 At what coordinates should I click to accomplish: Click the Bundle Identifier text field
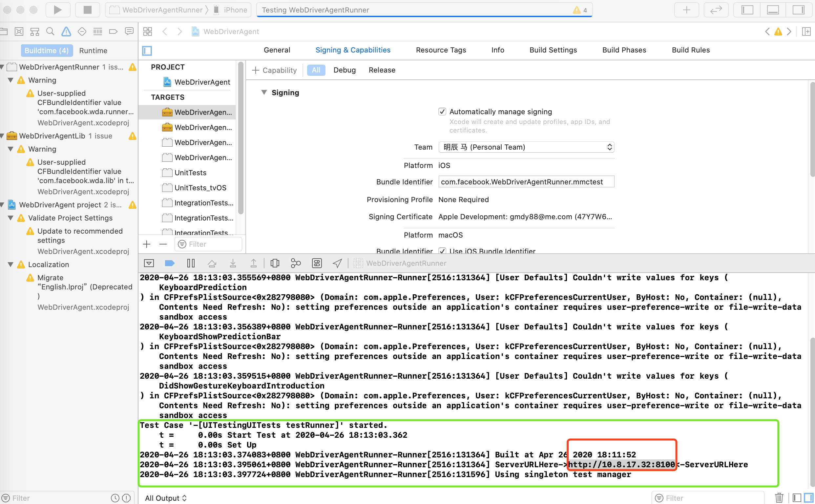[x=526, y=182]
